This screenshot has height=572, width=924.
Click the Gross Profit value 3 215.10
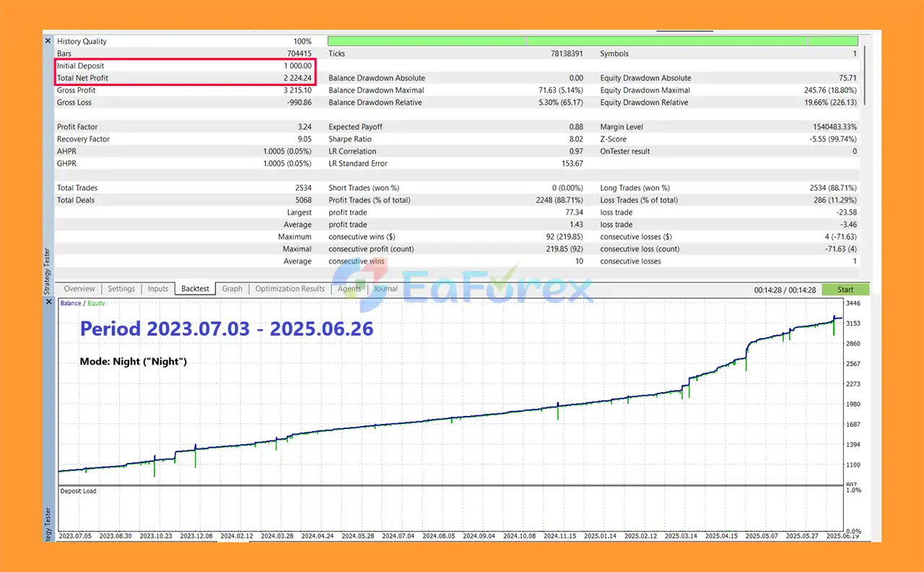pos(297,90)
